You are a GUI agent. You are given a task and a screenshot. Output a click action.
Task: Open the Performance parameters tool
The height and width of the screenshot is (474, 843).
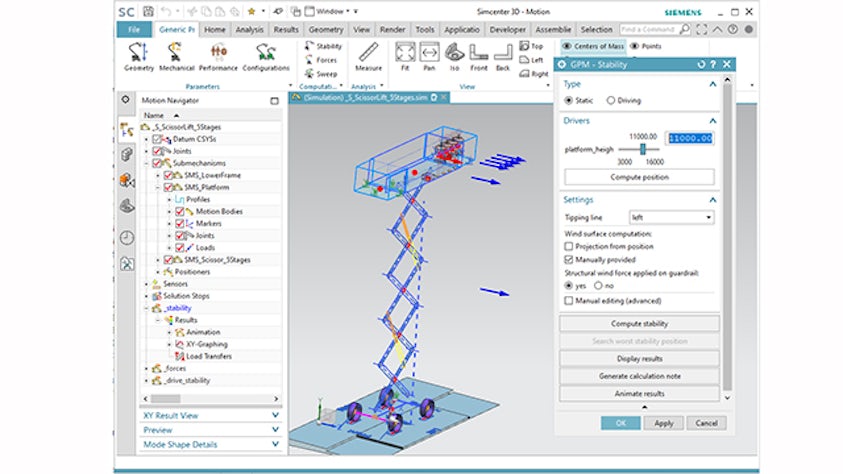(218, 56)
